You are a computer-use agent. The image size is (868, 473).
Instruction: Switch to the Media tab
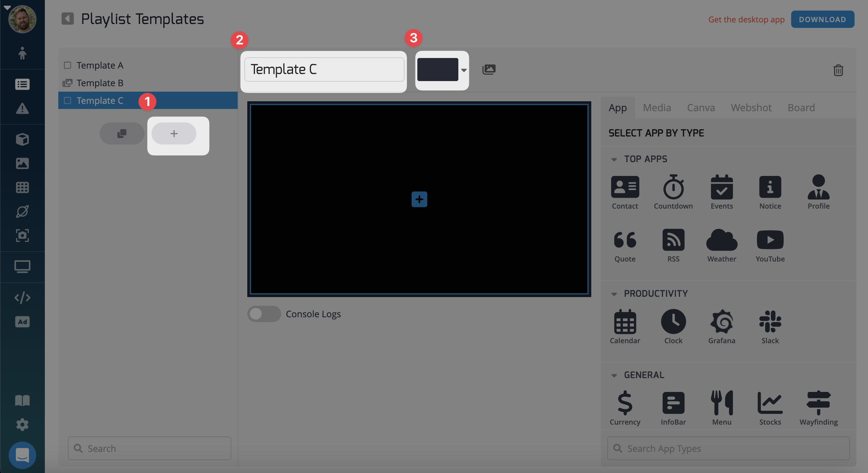[657, 107]
